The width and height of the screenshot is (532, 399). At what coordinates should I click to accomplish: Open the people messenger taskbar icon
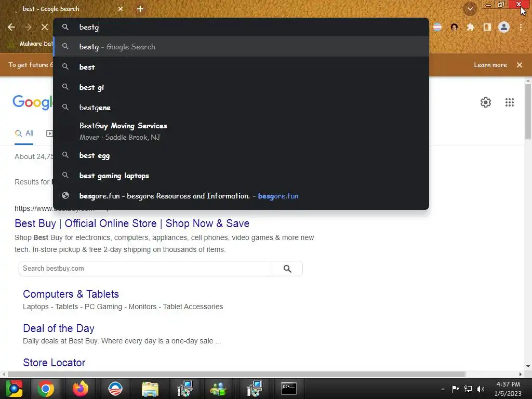(219, 389)
